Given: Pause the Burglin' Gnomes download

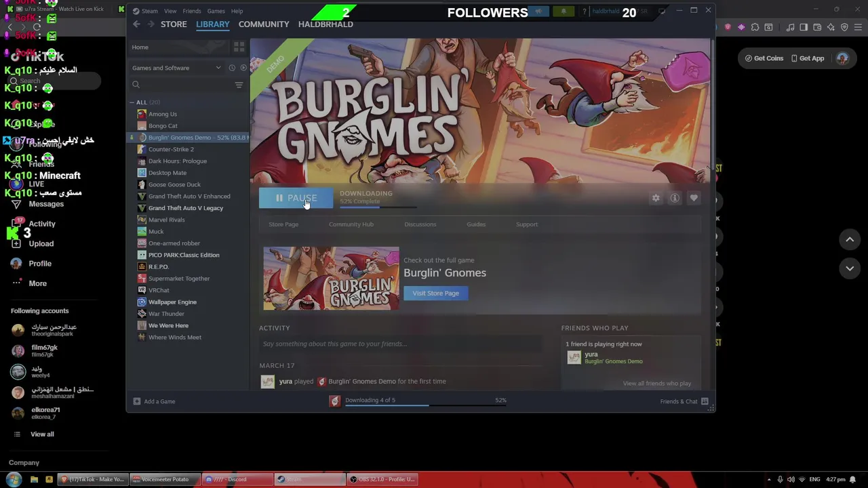Looking at the screenshot, I should (x=296, y=198).
